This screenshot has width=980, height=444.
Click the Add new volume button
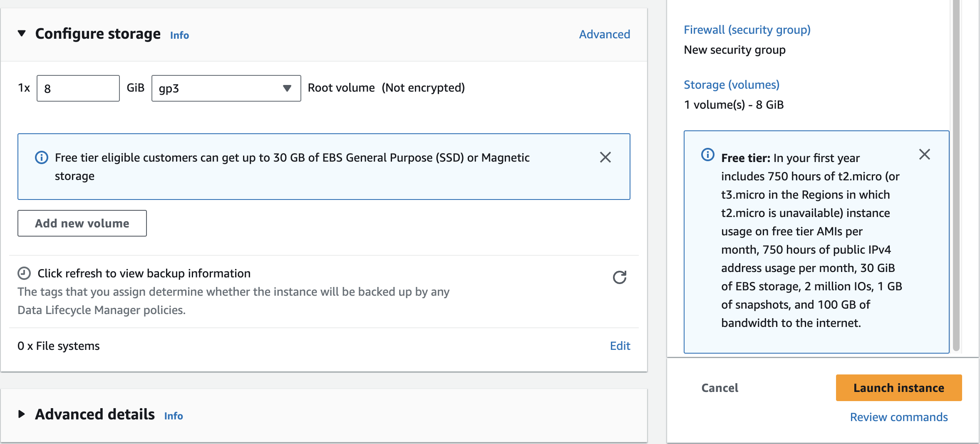(82, 223)
